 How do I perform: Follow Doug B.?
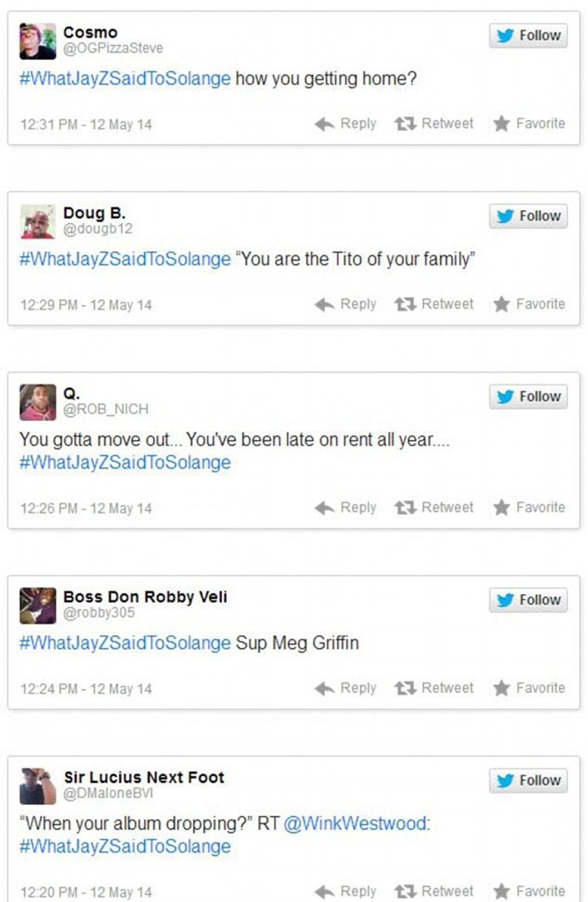click(529, 216)
